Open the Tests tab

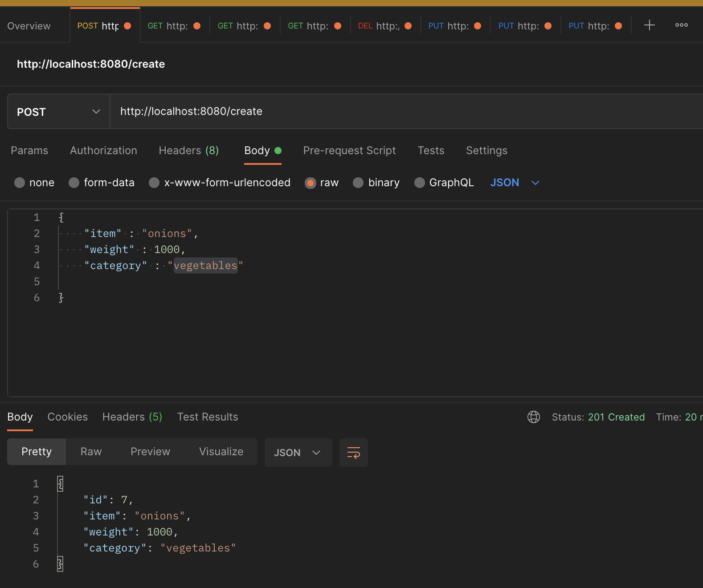tap(431, 151)
